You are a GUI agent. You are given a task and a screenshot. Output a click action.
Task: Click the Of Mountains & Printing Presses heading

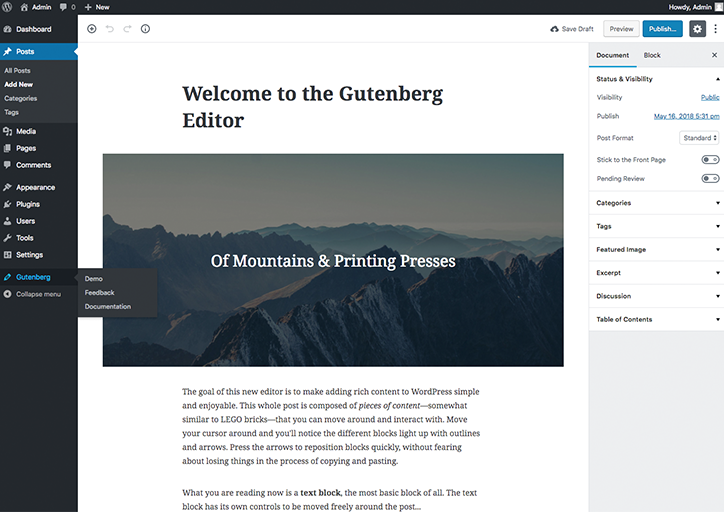[333, 261]
